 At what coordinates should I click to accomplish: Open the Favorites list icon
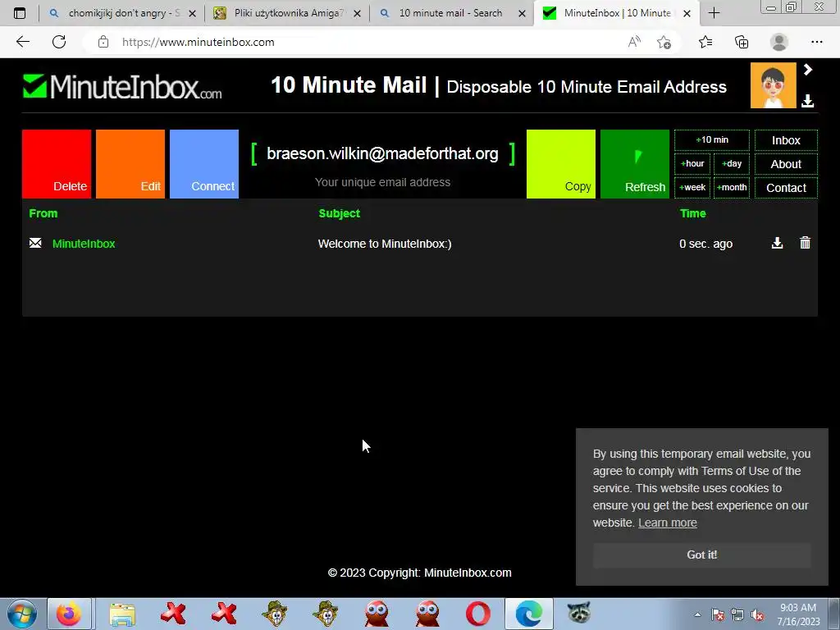click(705, 42)
